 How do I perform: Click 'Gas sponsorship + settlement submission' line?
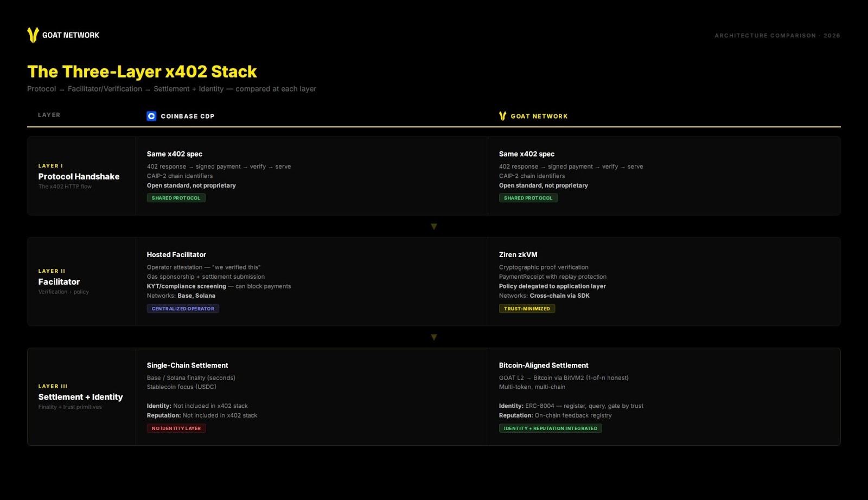coord(206,277)
